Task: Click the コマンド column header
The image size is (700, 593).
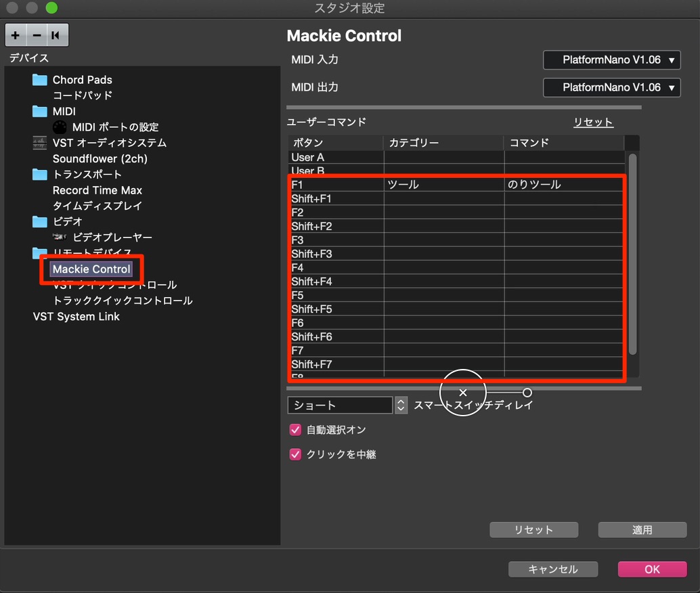Action: (x=565, y=143)
